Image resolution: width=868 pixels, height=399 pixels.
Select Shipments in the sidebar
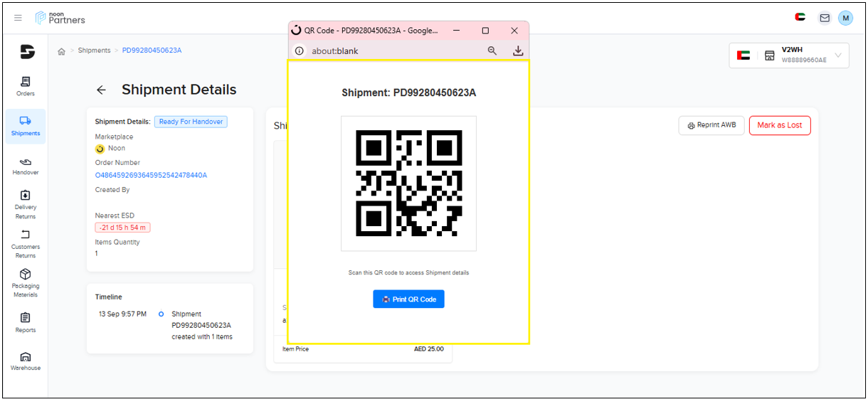(x=26, y=126)
